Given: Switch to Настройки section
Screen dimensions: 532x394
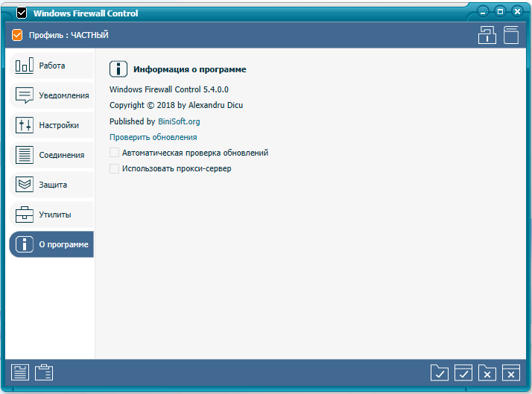Looking at the screenshot, I should pyautogui.click(x=51, y=125).
